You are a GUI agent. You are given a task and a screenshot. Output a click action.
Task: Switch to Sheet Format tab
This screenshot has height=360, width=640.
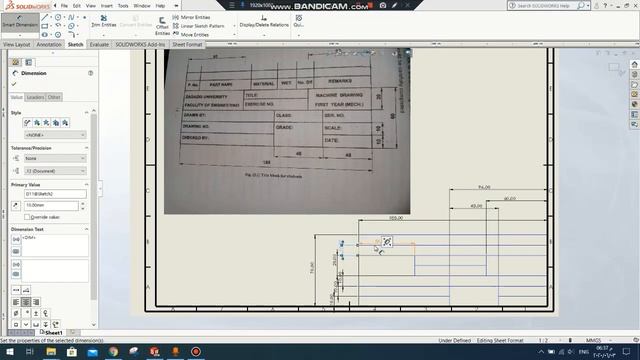pyautogui.click(x=187, y=44)
